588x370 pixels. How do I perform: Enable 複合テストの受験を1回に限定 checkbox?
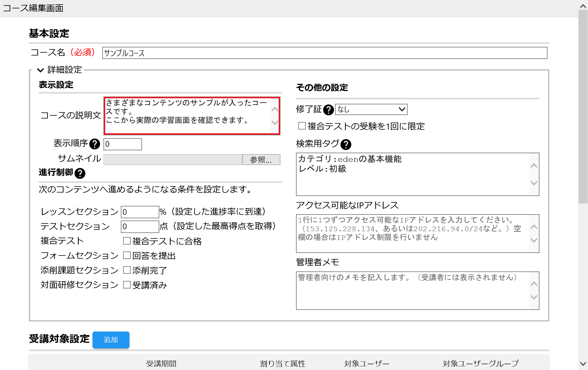pyautogui.click(x=302, y=126)
